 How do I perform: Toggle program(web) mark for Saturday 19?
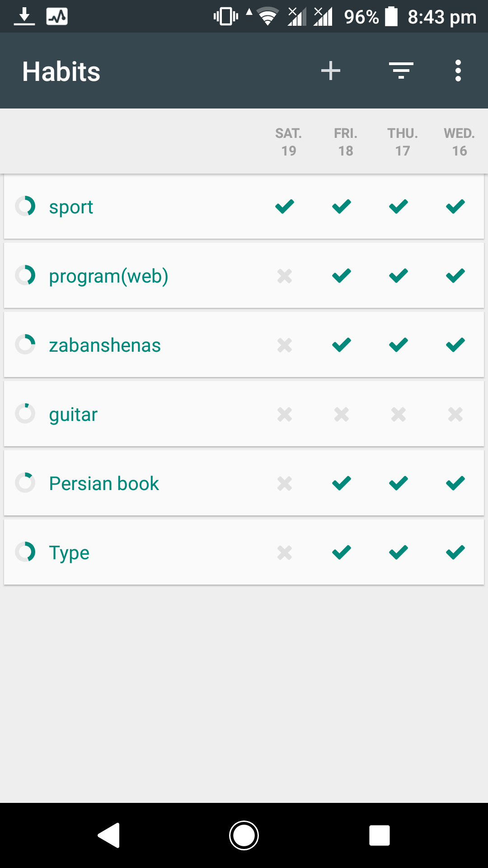click(x=285, y=276)
